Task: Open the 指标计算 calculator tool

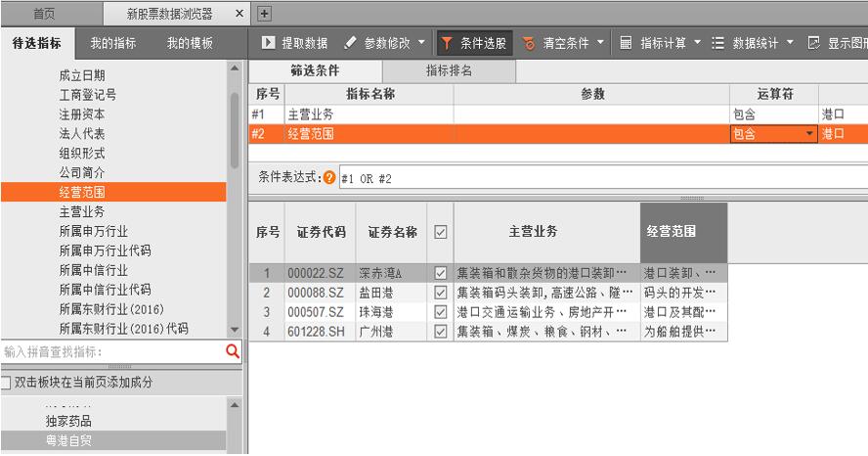Action: [627, 43]
